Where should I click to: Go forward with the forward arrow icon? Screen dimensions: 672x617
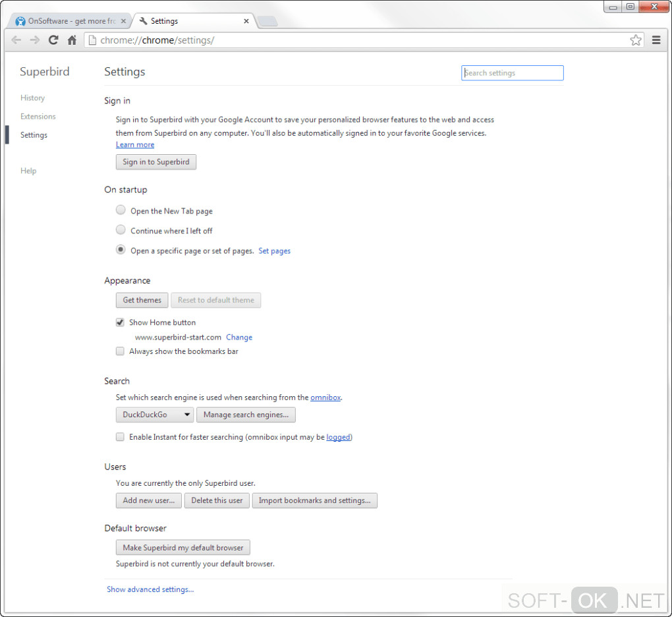(35, 40)
